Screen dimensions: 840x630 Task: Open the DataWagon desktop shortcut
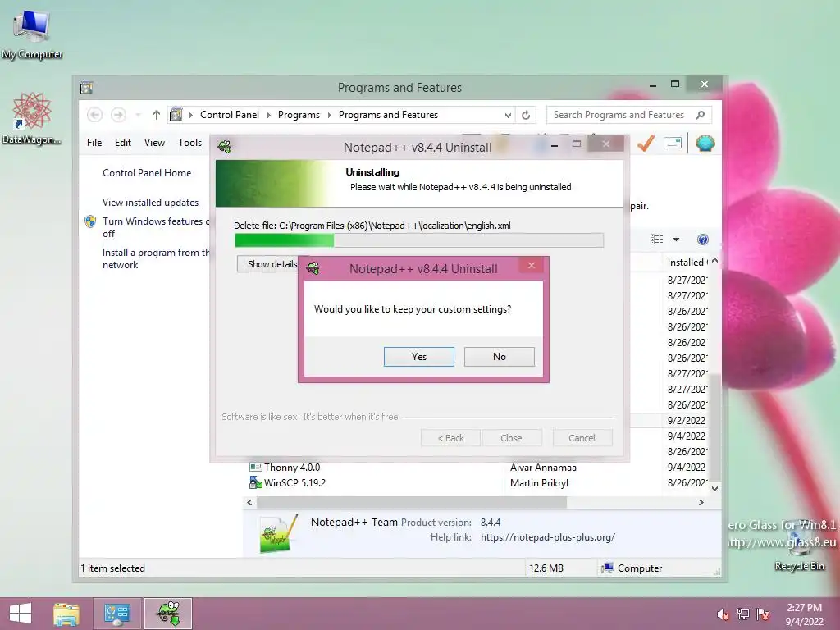coord(32,118)
